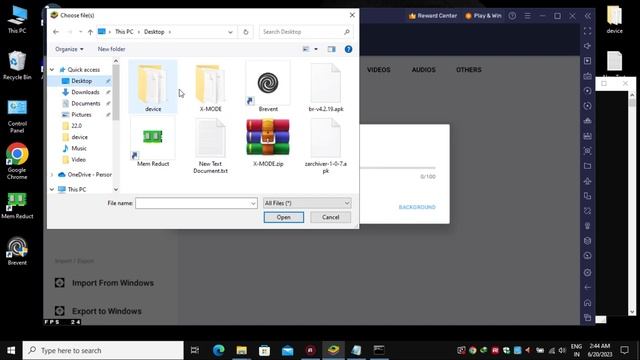Close the Choose file(s) dialog
This screenshot has height=360, width=640.
pyautogui.click(x=352, y=15)
